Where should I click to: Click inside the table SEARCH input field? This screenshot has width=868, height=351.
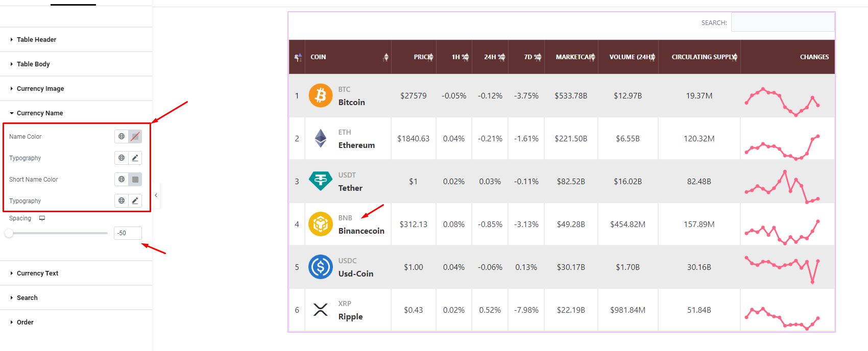[783, 22]
